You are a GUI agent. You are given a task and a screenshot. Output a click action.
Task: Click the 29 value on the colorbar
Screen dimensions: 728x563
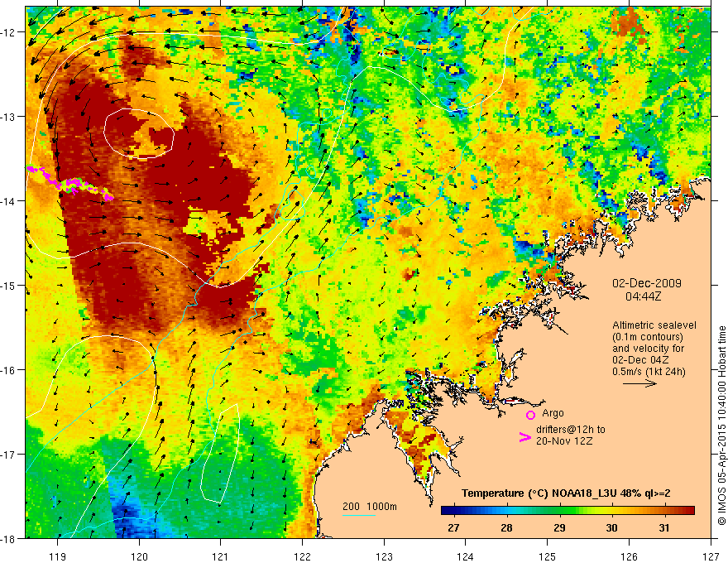point(559,527)
